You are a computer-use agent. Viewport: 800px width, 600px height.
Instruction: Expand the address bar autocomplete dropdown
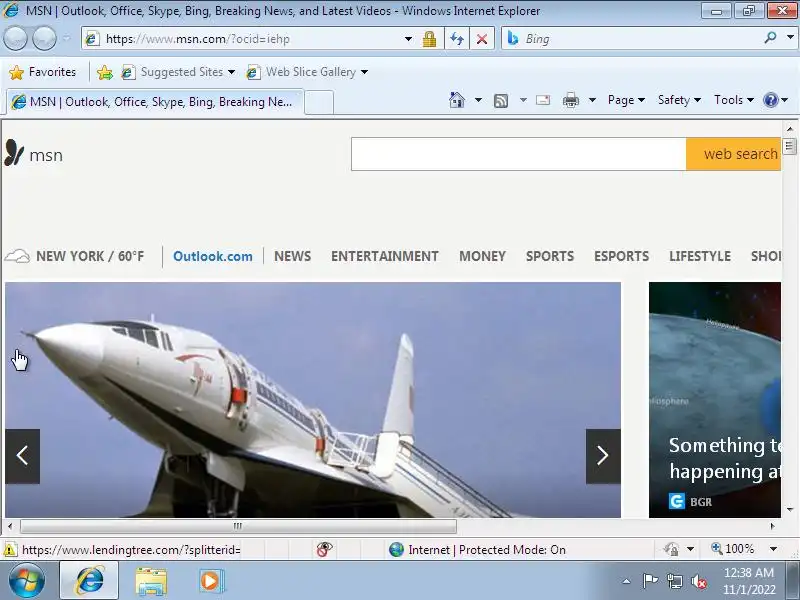408,39
